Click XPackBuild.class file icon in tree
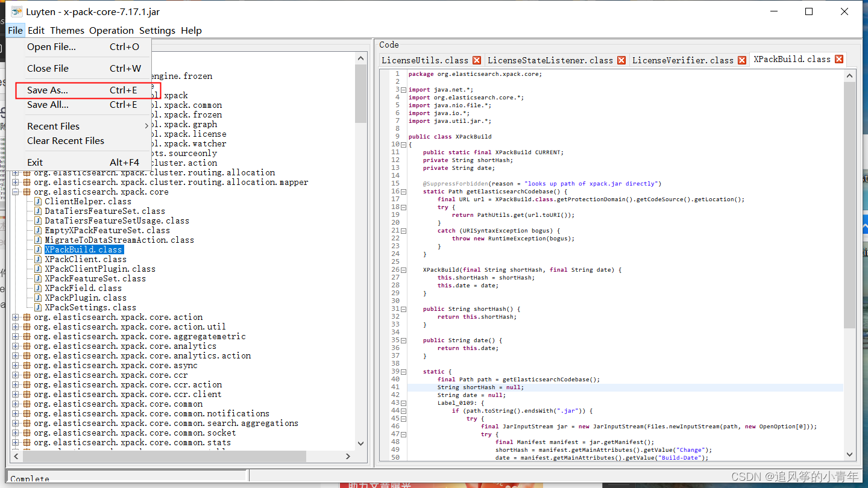This screenshot has width=868, height=488. click(38, 250)
